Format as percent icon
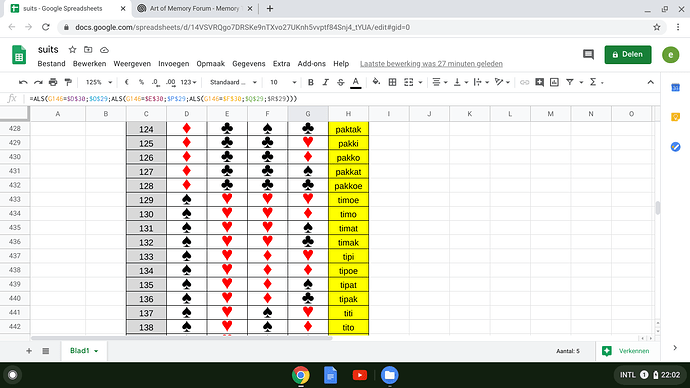Image resolution: width=690 pixels, height=388 pixels. pos(141,82)
